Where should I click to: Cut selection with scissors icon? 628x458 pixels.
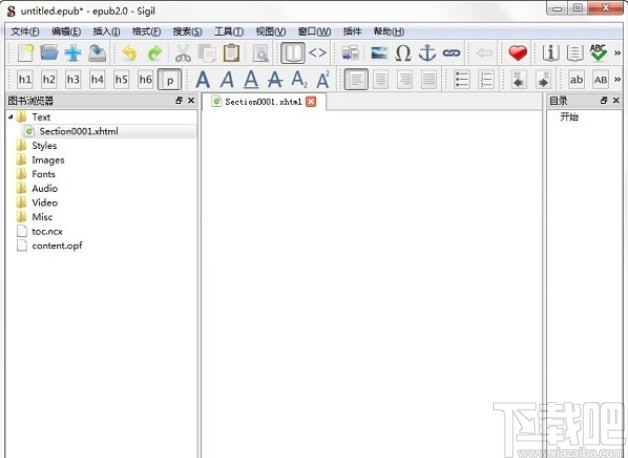coord(183,53)
